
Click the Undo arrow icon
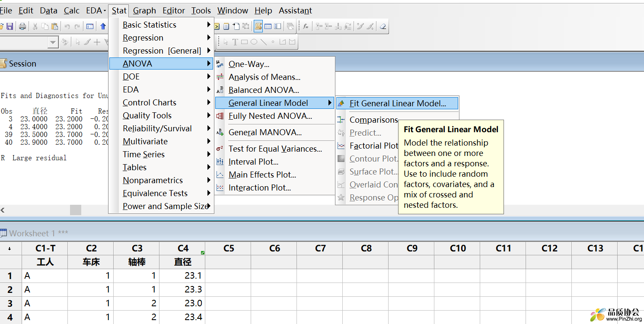(67, 26)
